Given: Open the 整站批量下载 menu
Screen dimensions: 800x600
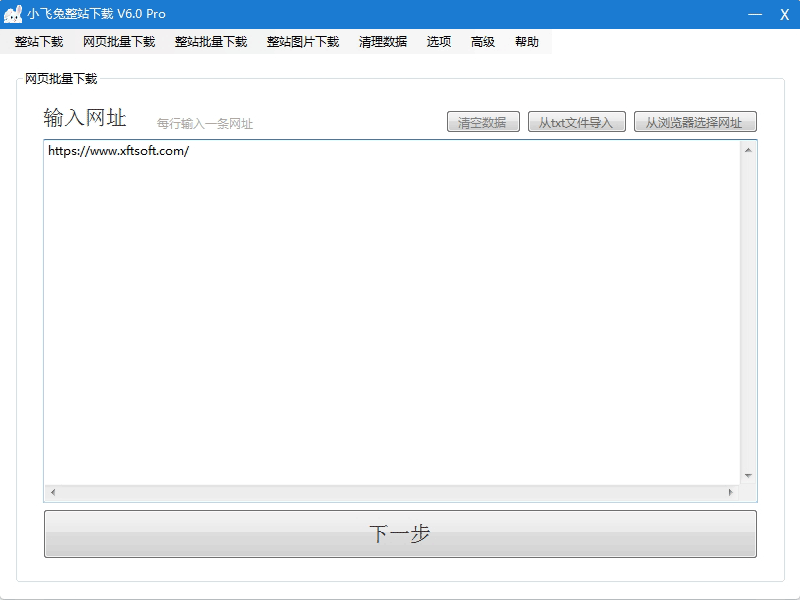Looking at the screenshot, I should click(x=211, y=42).
